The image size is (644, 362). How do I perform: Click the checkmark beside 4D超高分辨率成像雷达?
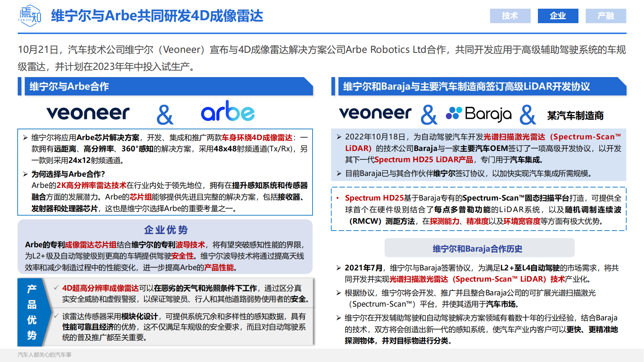(57, 288)
